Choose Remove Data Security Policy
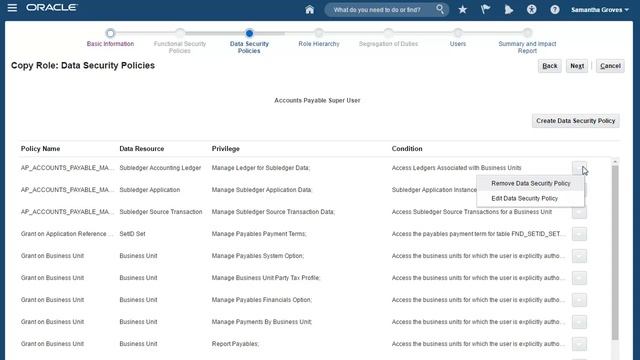640x360 pixels. 531,183
